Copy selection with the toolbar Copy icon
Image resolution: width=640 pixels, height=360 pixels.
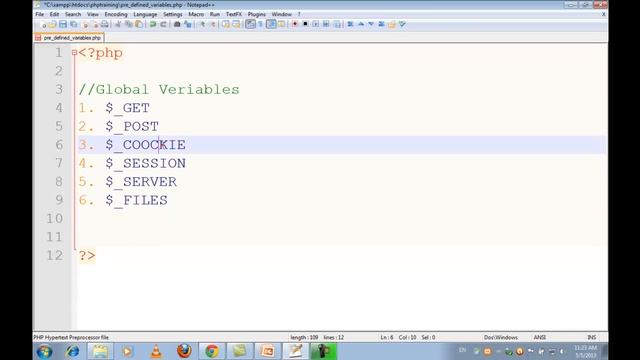(129, 24)
